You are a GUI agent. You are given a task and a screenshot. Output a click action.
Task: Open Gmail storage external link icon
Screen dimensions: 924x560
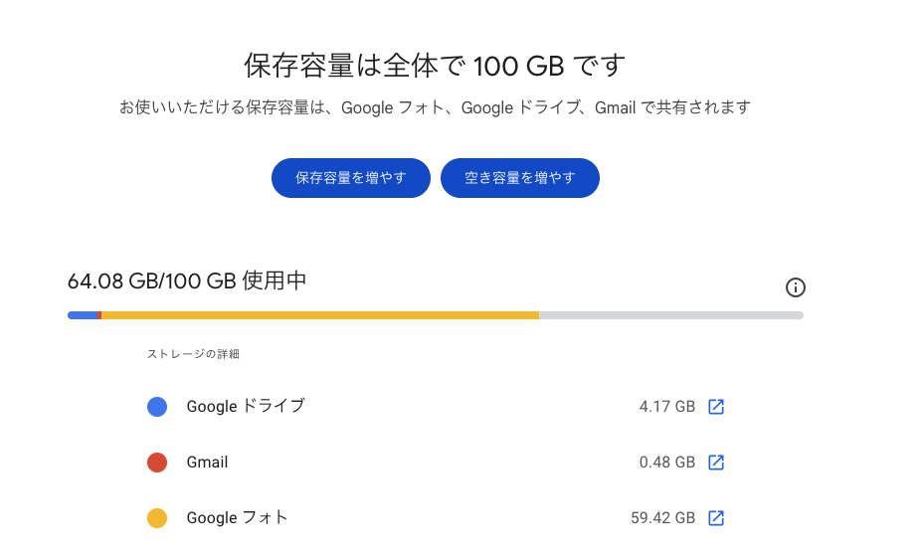[x=716, y=463]
